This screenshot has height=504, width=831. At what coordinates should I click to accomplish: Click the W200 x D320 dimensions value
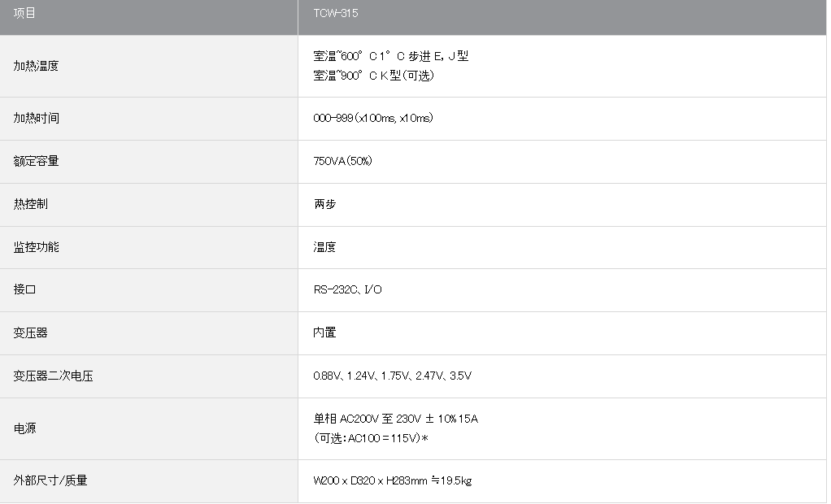[392, 481]
